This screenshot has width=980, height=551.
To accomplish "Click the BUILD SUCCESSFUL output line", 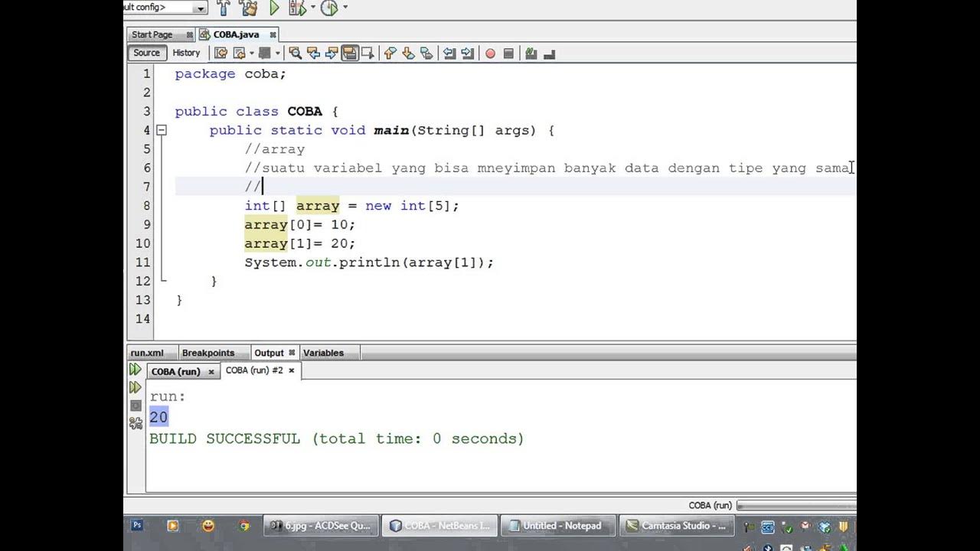I will [337, 439].
